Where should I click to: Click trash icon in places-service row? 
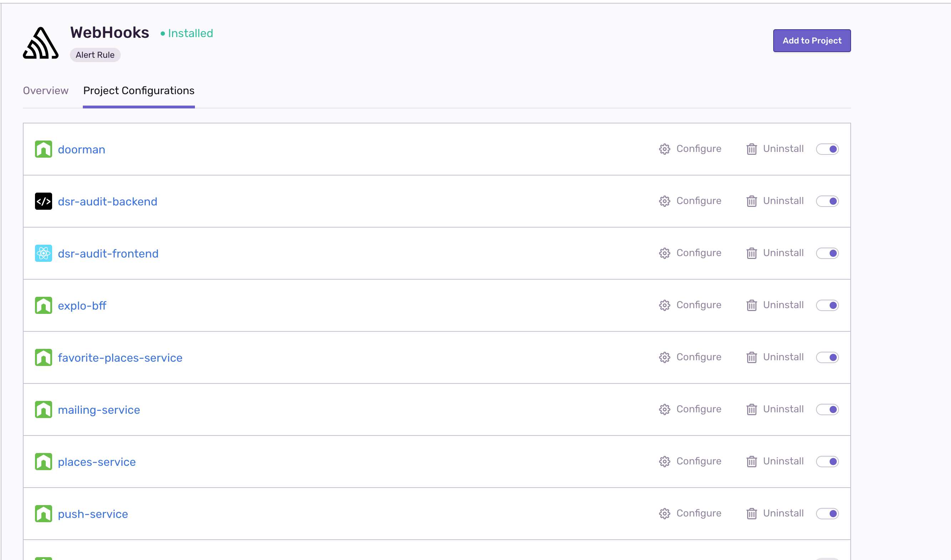751,462
